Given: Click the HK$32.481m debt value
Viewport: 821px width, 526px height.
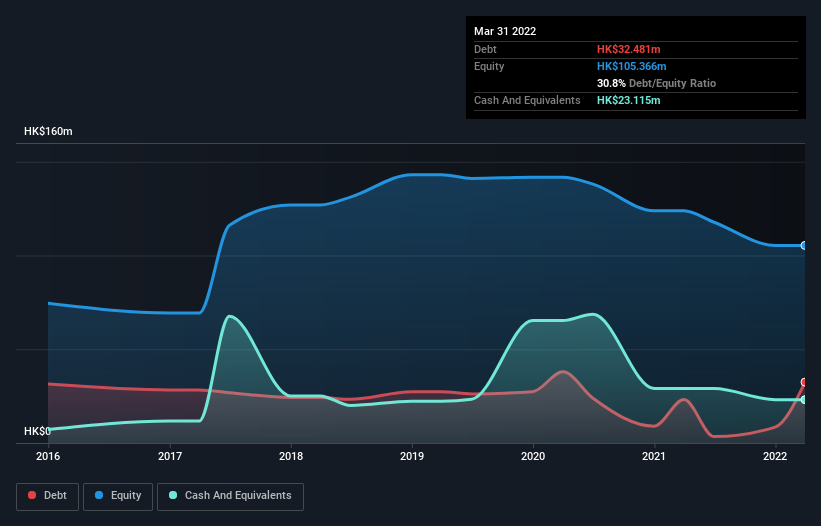Looking at the screenshot, I should click(x=628, y=49).
